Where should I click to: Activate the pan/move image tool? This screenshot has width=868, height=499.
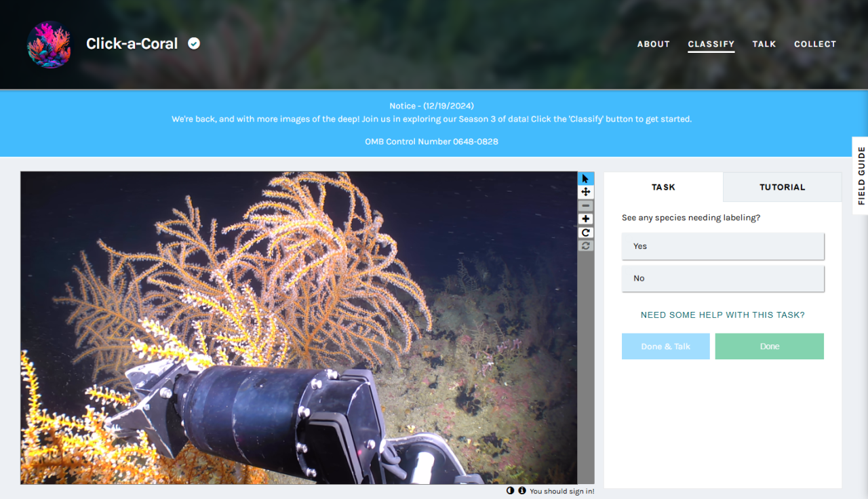point(586,192)
